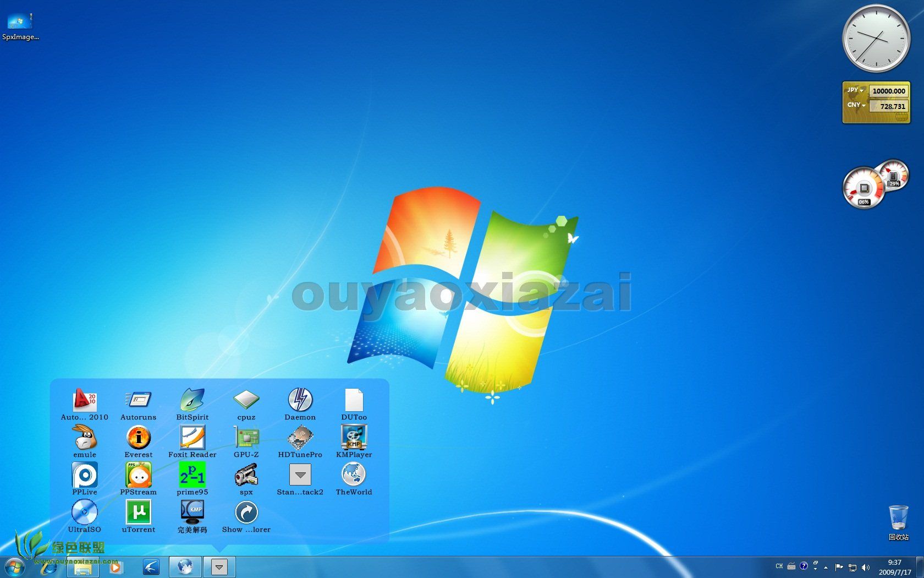Click the keyboard IME tray icon
The image size is (924, 578).
pyautogui.click(x=791, y=566)
